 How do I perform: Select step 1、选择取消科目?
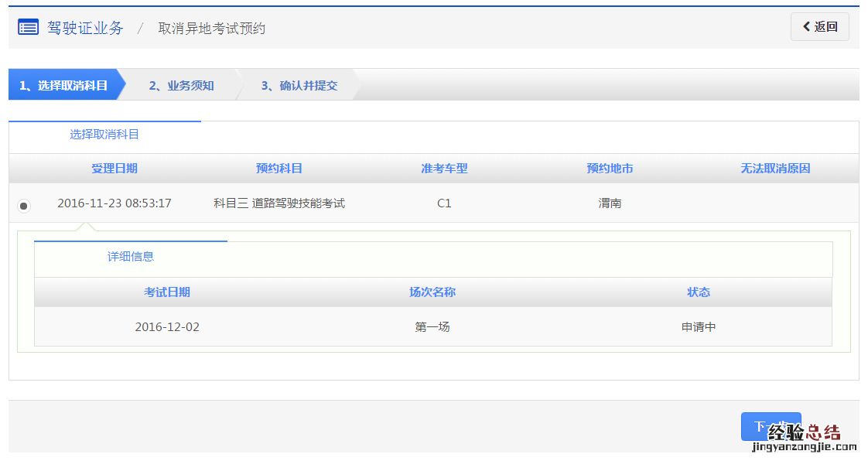coord(63,86)
